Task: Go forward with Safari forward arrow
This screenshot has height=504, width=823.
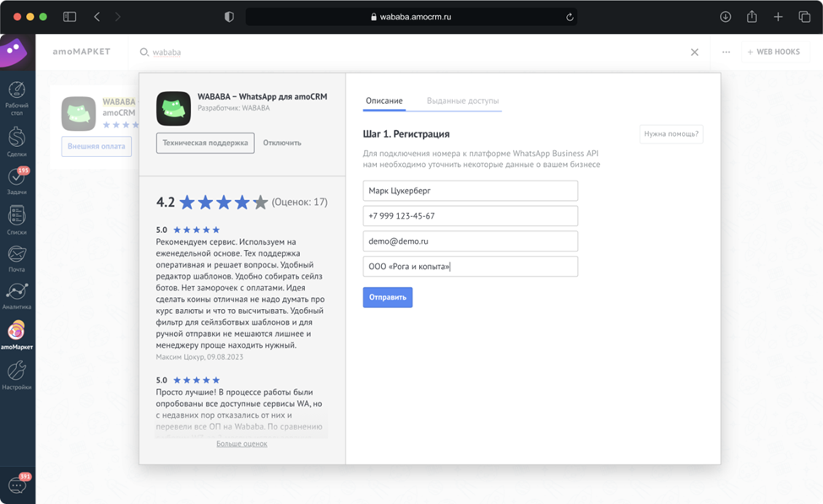Action: 117,17
